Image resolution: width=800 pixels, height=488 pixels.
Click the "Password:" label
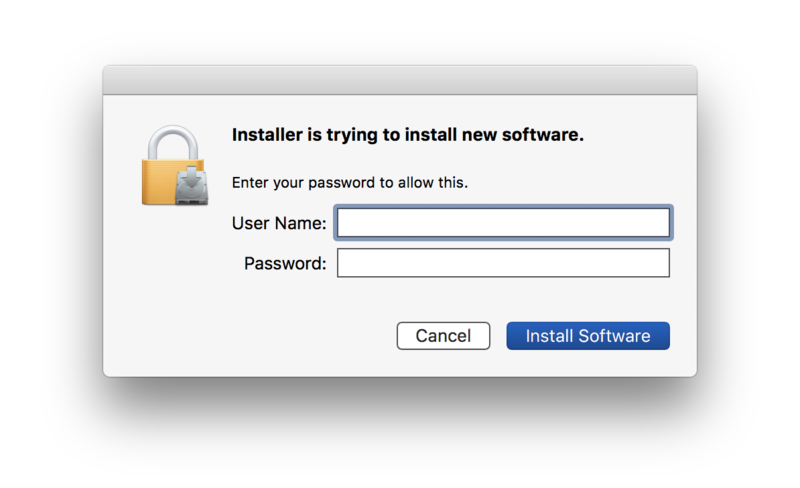coord(285,264)
